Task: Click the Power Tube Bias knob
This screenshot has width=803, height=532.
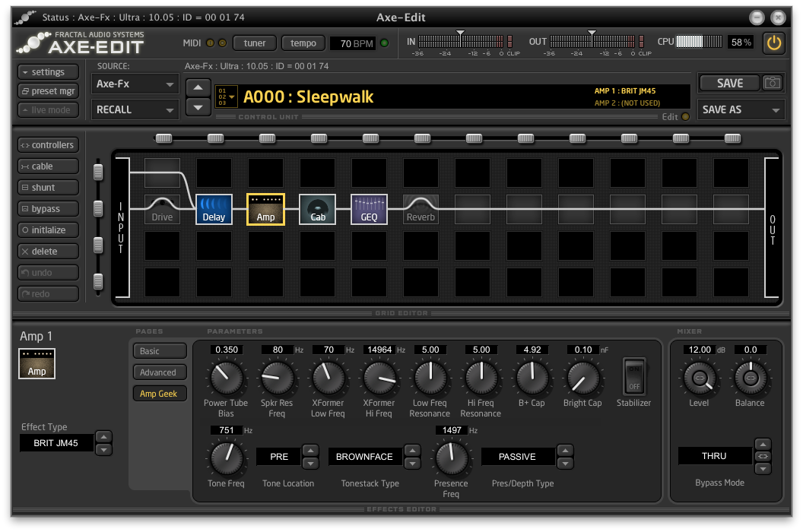Action: point(227,378)
